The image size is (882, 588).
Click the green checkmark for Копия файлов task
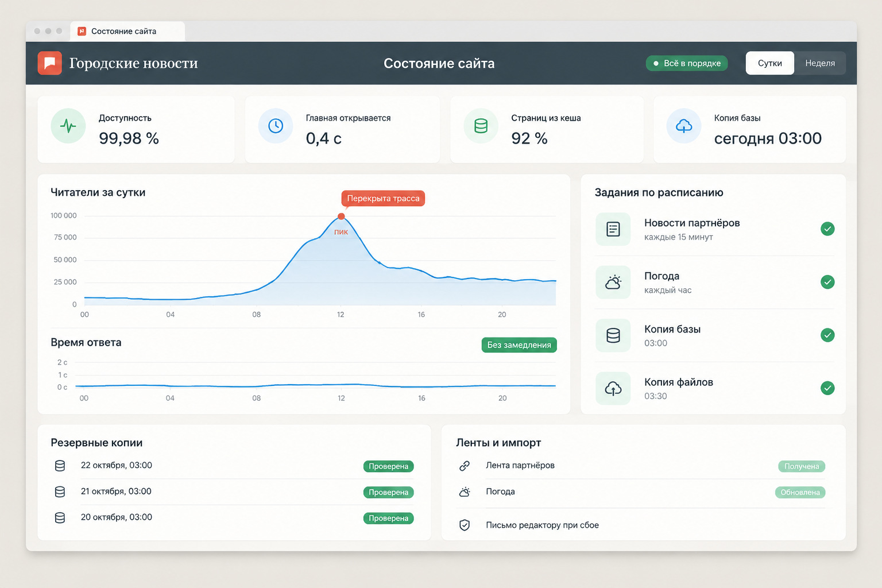827,388
